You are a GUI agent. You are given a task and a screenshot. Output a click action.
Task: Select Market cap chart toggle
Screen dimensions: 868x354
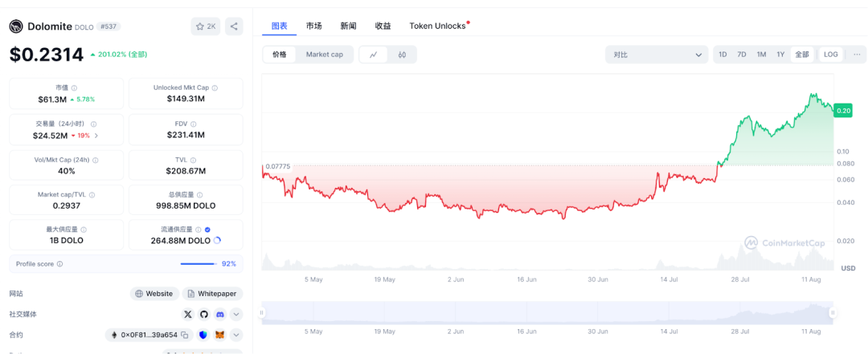[325, 55]
